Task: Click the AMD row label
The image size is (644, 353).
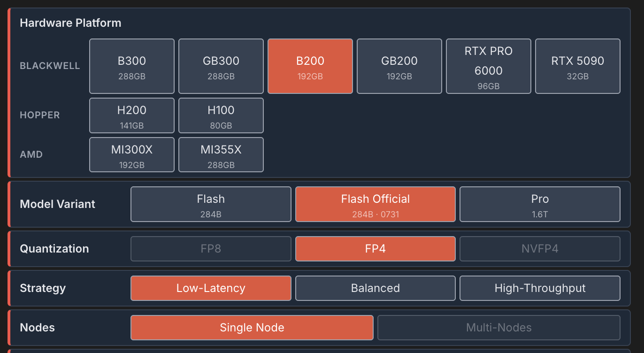Action: [x=31, y=155]
